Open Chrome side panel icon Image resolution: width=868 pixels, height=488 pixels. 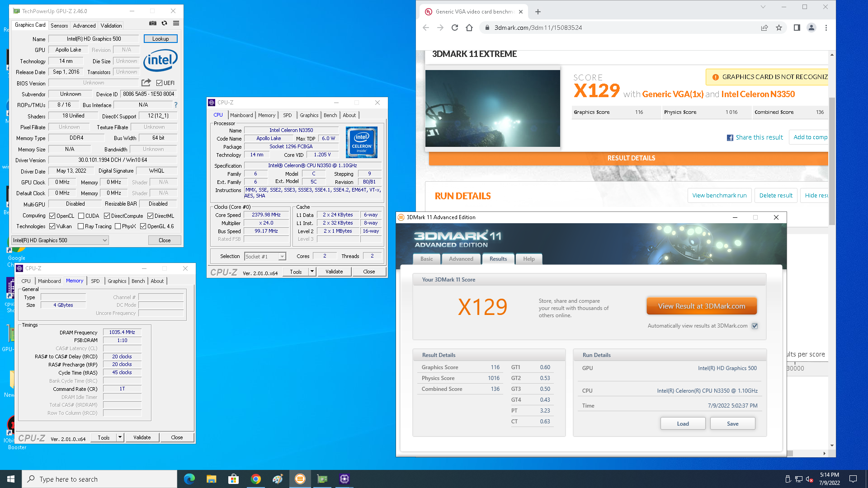(797, 28)
